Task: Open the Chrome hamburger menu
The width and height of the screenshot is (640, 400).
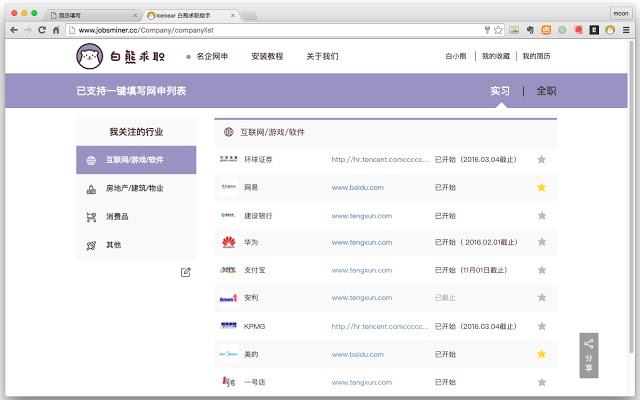Action: click(x=626, y=30)
